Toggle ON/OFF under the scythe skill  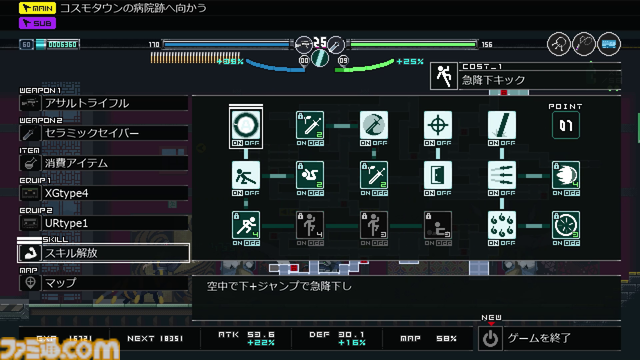coord(373,143)
